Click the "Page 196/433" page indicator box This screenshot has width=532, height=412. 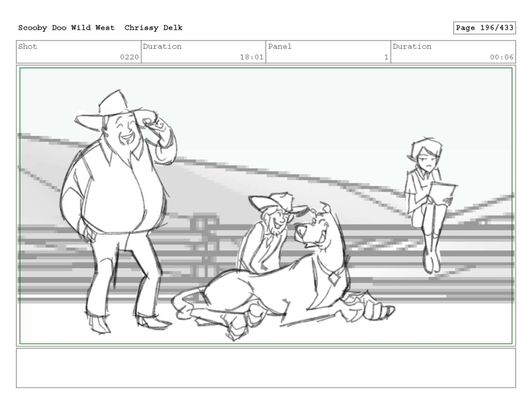[x=484, y=28]
